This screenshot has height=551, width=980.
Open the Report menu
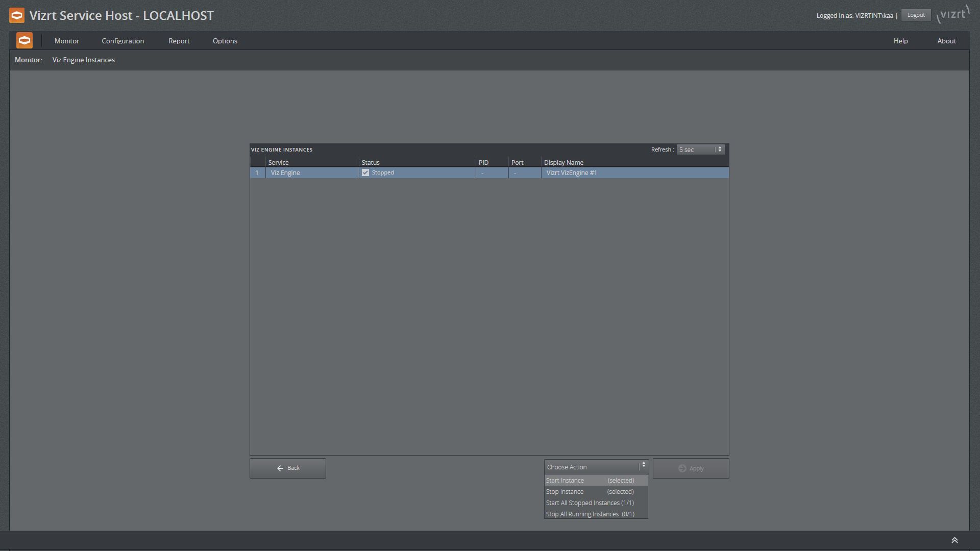click(x=179, y=41)
